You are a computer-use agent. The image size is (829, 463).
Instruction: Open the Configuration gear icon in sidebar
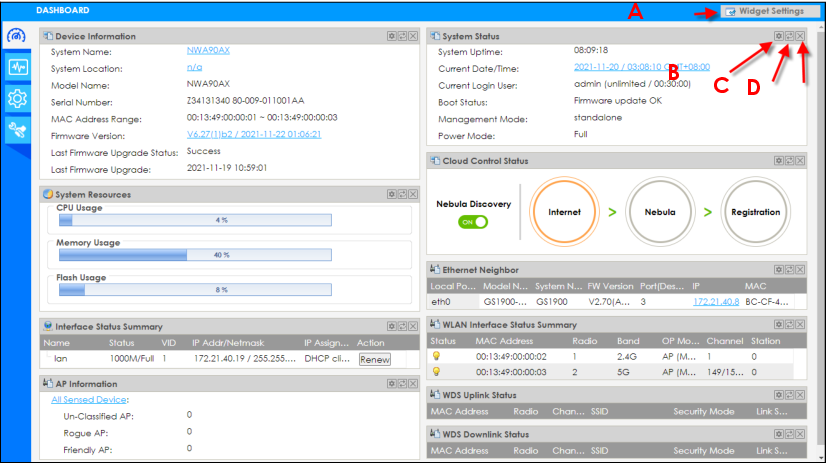click(x=16, y=98)
